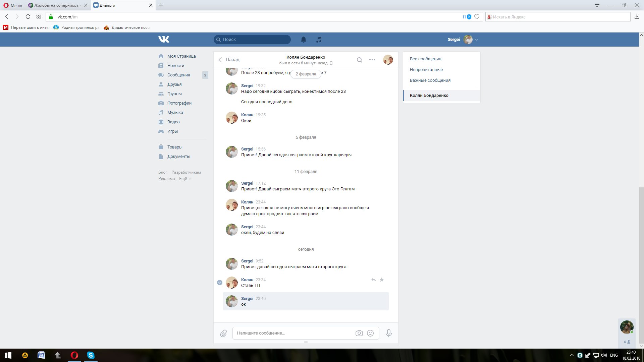Open the emoji smiley picker

370,333
